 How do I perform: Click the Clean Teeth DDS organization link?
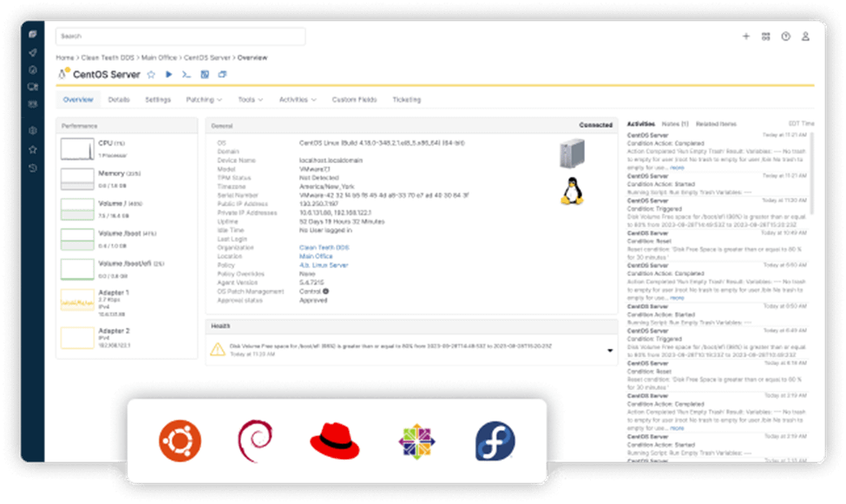click(x=325, y=248)
